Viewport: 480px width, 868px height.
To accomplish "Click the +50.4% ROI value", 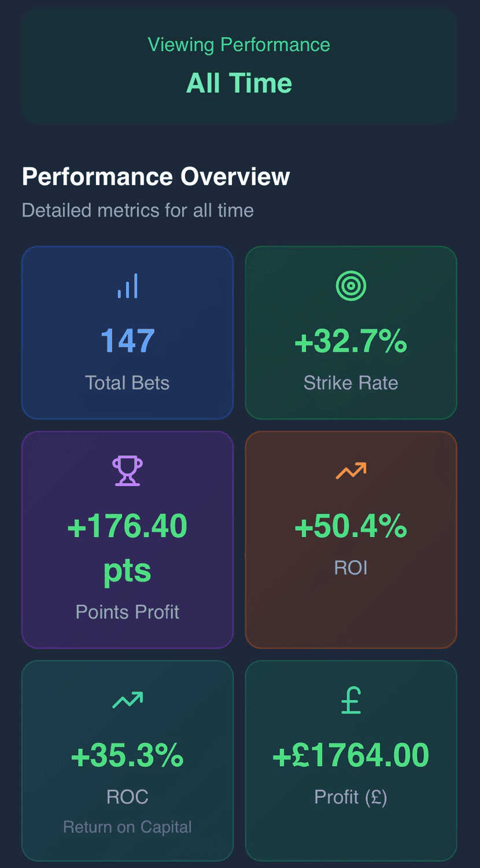I will pyautogui.click(x=351, y=526).
